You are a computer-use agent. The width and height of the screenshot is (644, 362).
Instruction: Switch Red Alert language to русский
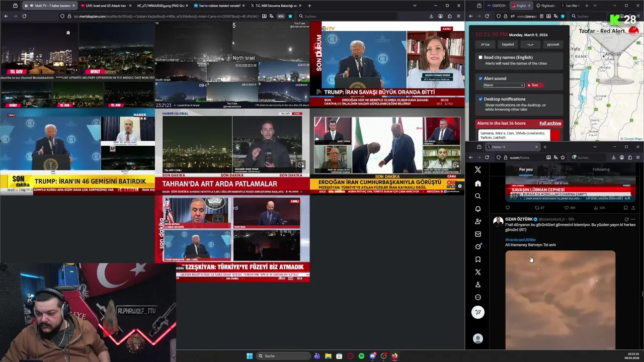click(553, 44)
